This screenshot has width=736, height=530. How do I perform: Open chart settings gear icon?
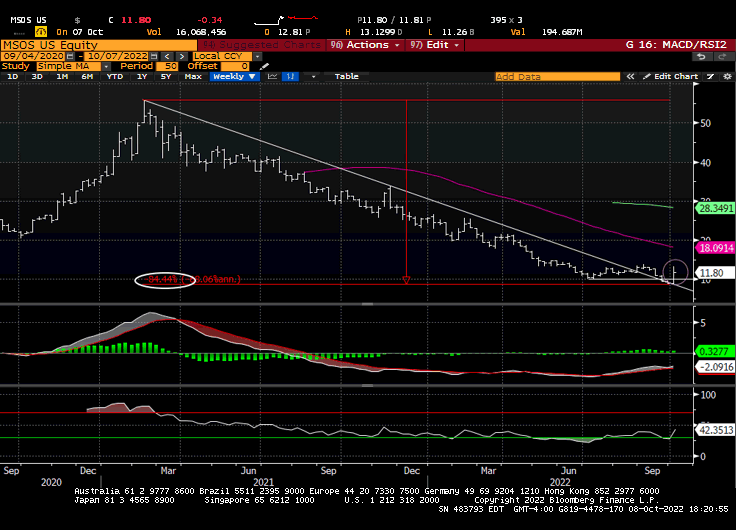(728, 77)
